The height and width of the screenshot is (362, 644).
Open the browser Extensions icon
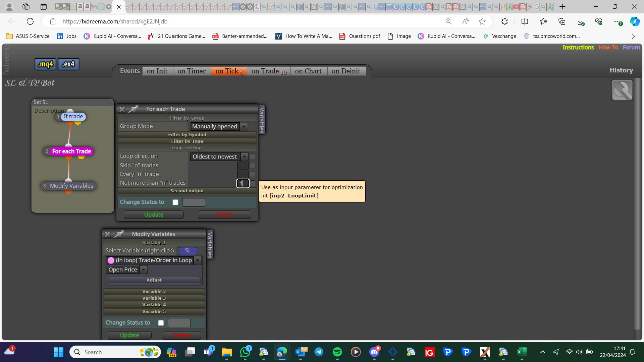tap(504, 21)
